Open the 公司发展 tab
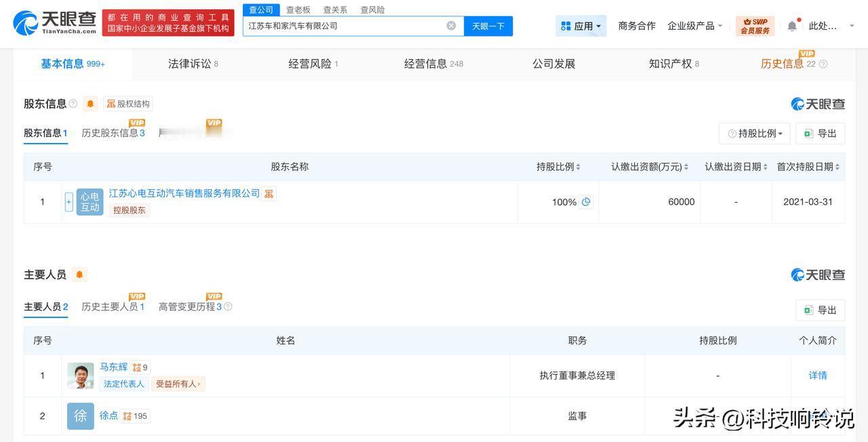Image resolution: width=868 pixels, height=442 pixels. 553,64
